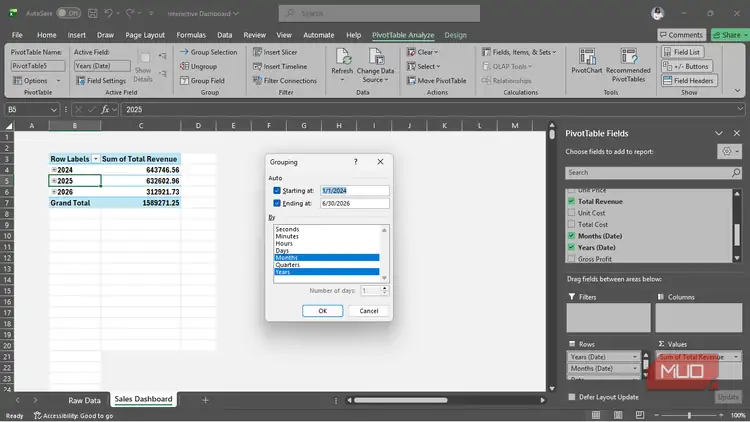Switch to Raw Data sheet tab
Viewport: 750px width, 422px height.
84,400
